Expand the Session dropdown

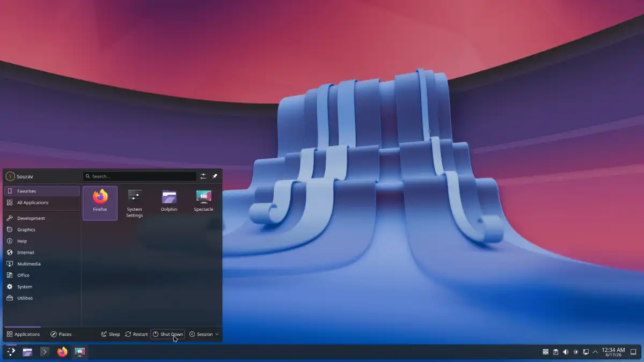(x=204, y=334)
